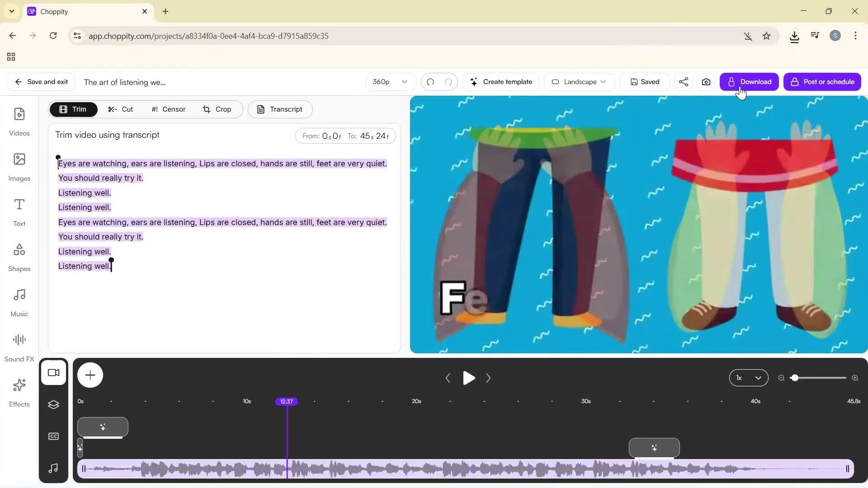Open the Text panel
The height and width of the screenshot is (488, 868).
click(x=19, y=211)
